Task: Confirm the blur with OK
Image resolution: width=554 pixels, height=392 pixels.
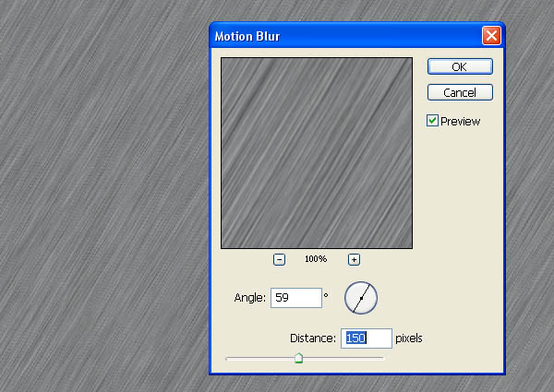Action: [460, 66]
